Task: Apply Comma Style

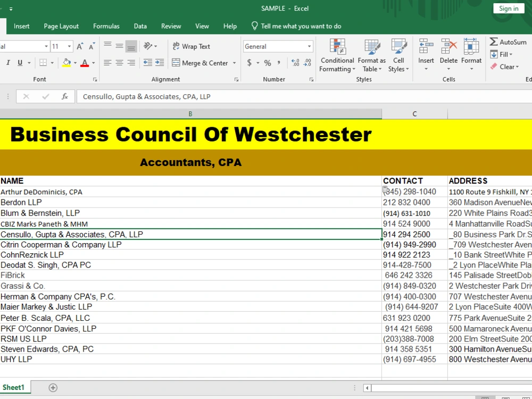Action: 279,63
